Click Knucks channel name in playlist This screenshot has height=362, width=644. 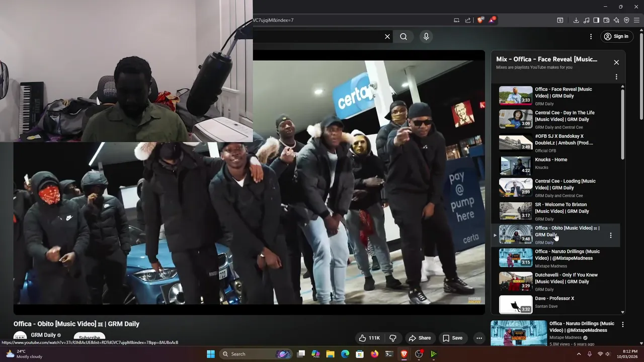[541, 167]
